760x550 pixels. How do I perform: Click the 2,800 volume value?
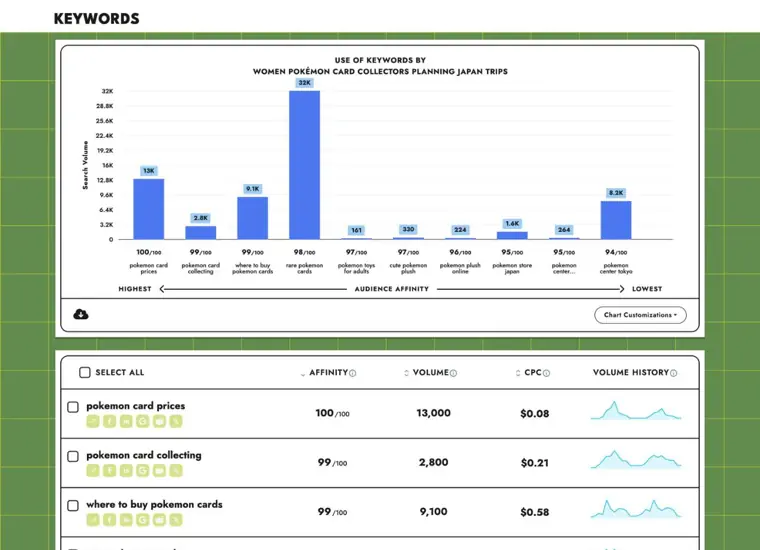click(433, 462)
